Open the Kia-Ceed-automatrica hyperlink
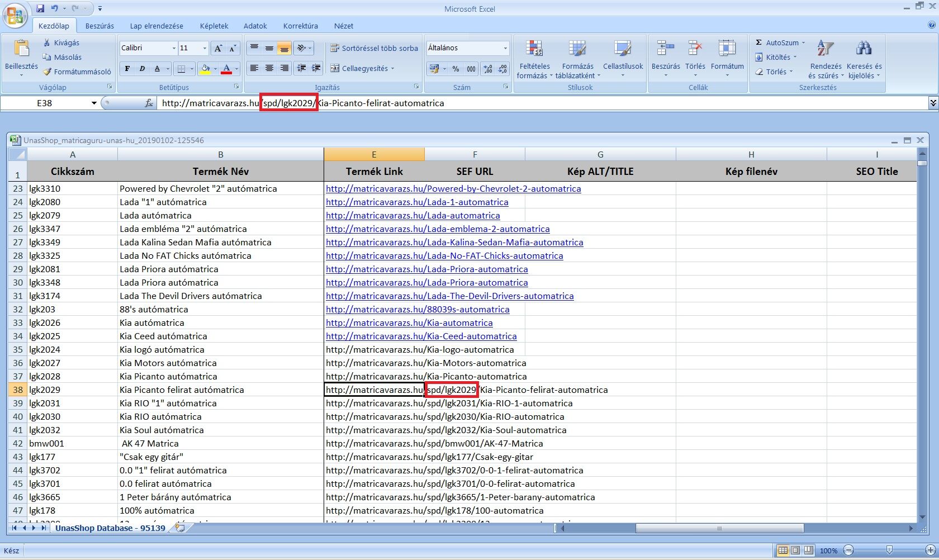 (x=421, y=336)
